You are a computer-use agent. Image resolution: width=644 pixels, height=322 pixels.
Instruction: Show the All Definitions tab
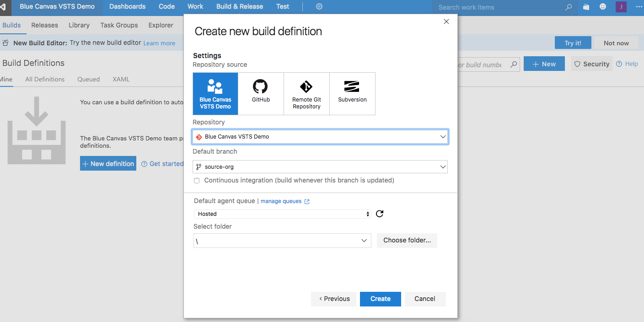pyautogui.click(x=45, y=79)
